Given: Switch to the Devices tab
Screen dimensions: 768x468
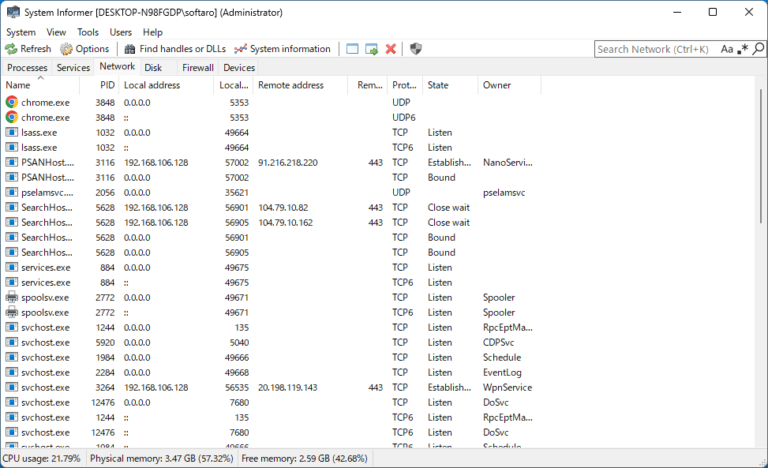Looking at the screenshot, I should (239, 68).
